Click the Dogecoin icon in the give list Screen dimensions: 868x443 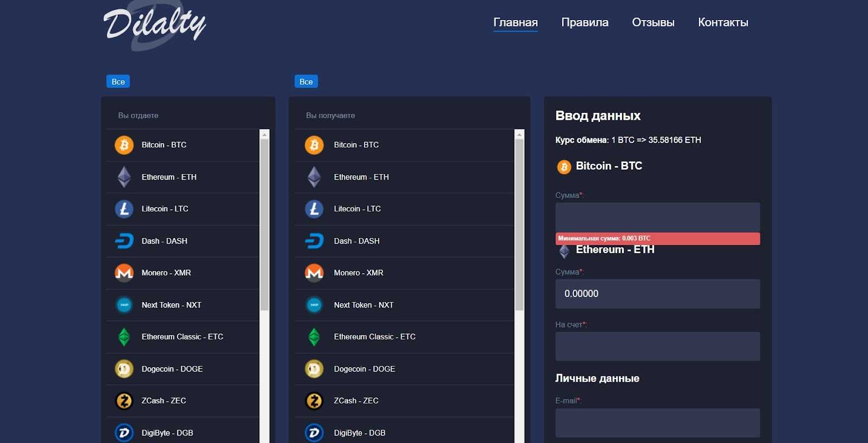[x=124, y=369]
